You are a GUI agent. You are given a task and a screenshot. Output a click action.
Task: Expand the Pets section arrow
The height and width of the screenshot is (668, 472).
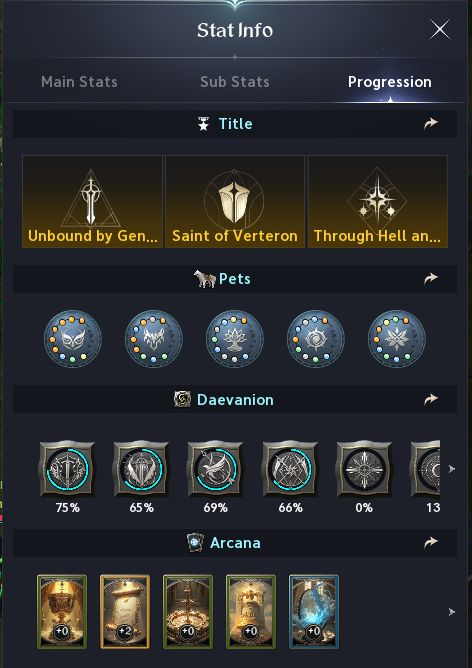[x=431, y=279]
